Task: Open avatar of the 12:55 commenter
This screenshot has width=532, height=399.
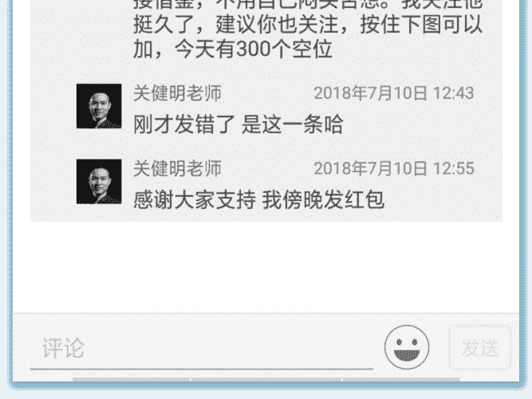Action: [99, 181]
